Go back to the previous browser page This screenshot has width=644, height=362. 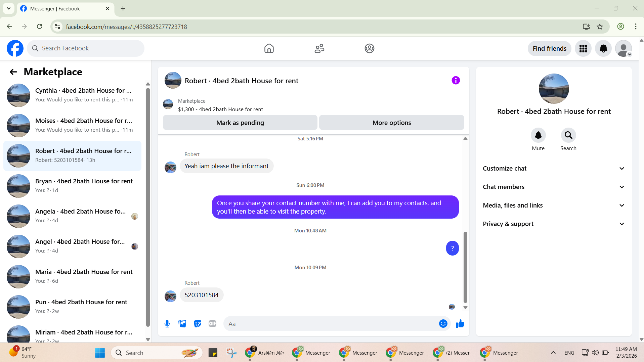(x=9, y=27)
